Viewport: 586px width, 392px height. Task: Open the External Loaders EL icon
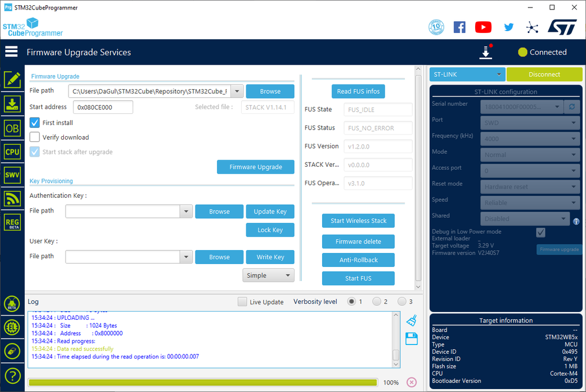12,327
